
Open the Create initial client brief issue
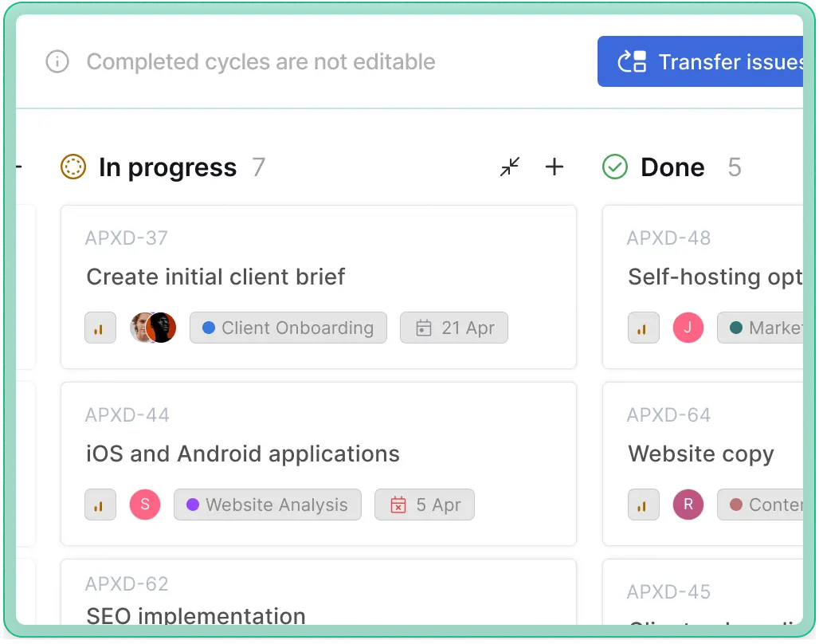point(216,277)
